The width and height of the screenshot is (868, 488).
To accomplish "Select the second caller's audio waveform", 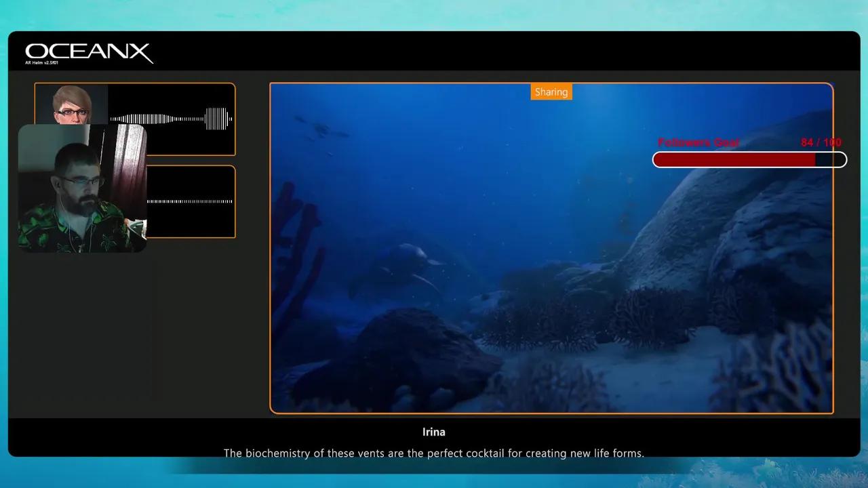I will tap(190, 201).
